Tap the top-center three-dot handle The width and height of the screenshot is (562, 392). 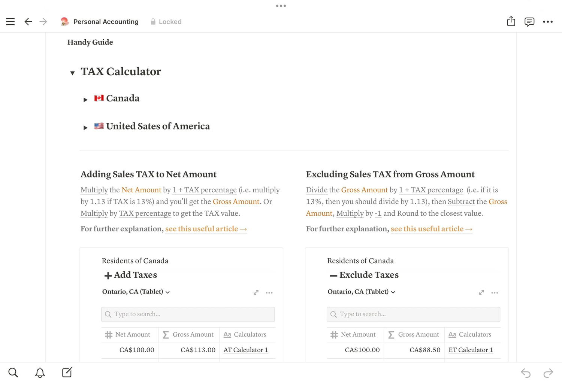click(281, 6)
